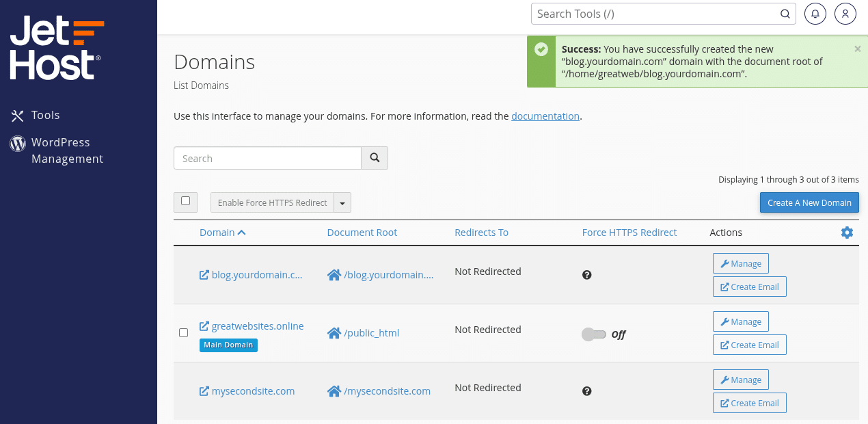The height and width of the screenshot is (424, 868).
Task: Click the magnifier icon in Search Tools
Action: (x=785, y=14)
